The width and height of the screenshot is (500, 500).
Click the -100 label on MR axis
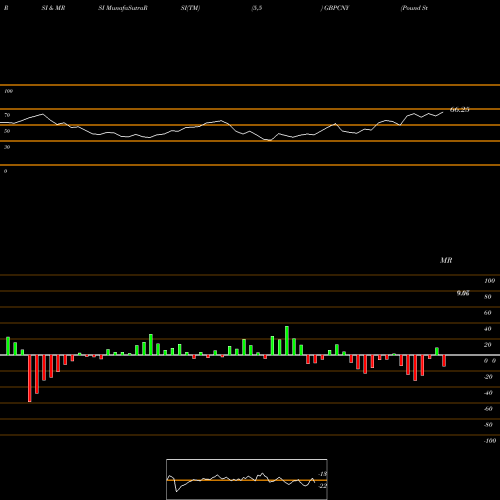click(x=490, y=441)
